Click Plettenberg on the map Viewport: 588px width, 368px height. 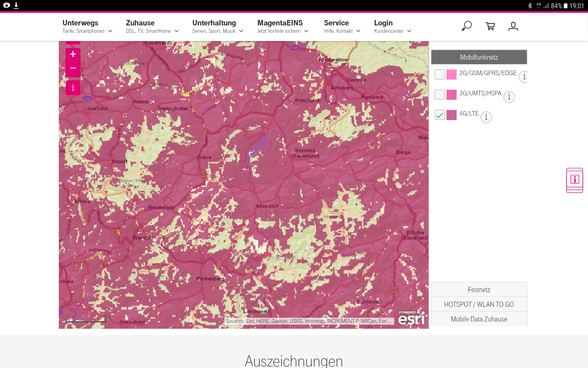[210, 279]
